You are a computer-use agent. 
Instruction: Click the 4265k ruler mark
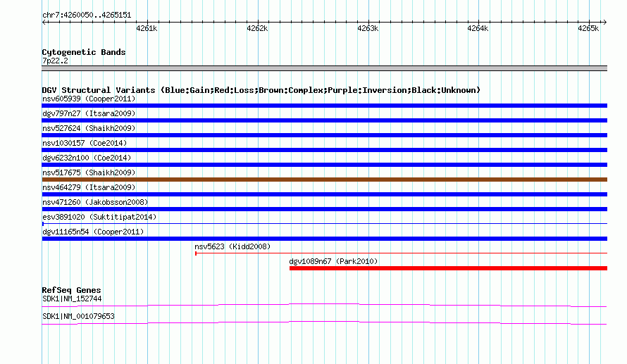click(x=588, y=28)
